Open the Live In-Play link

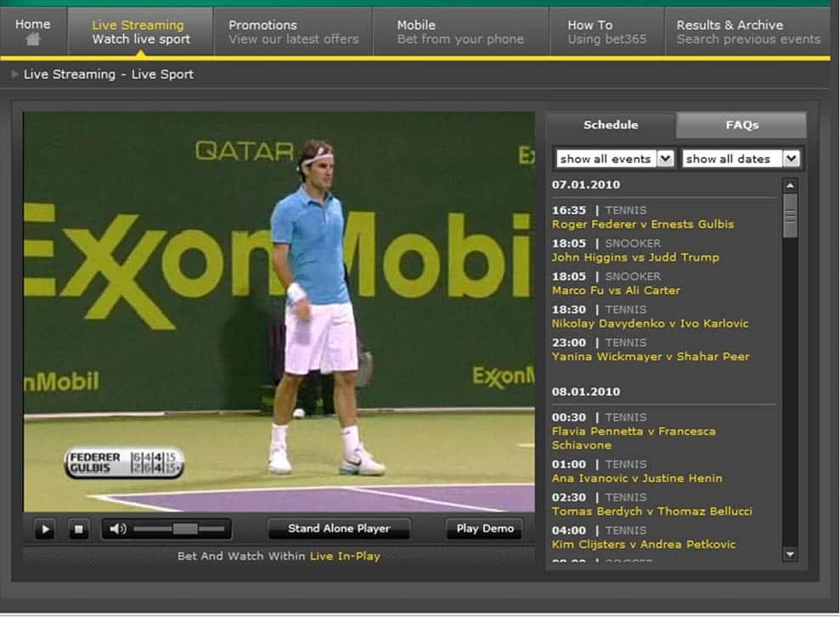tap(345, 556)
